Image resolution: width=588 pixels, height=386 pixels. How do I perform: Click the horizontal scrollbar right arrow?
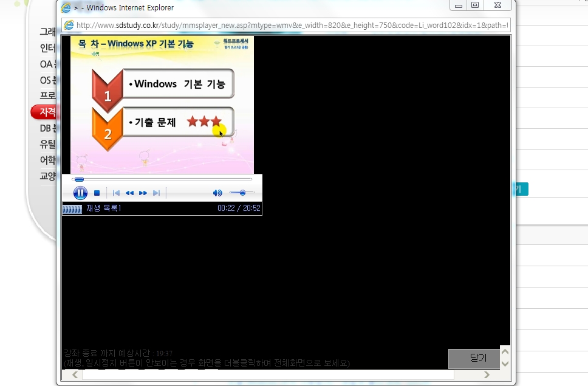pyautogui.click(x=487, y=374)
